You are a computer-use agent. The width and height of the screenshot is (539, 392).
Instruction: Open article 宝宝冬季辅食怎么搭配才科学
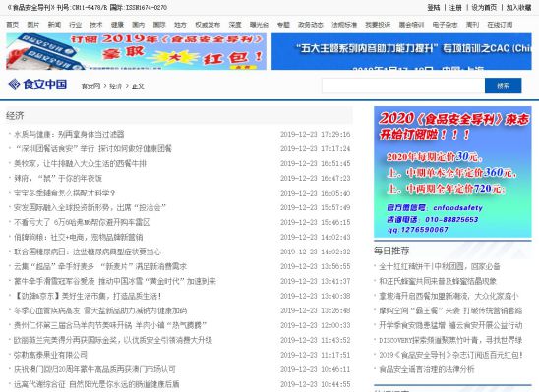click(65, 193)
